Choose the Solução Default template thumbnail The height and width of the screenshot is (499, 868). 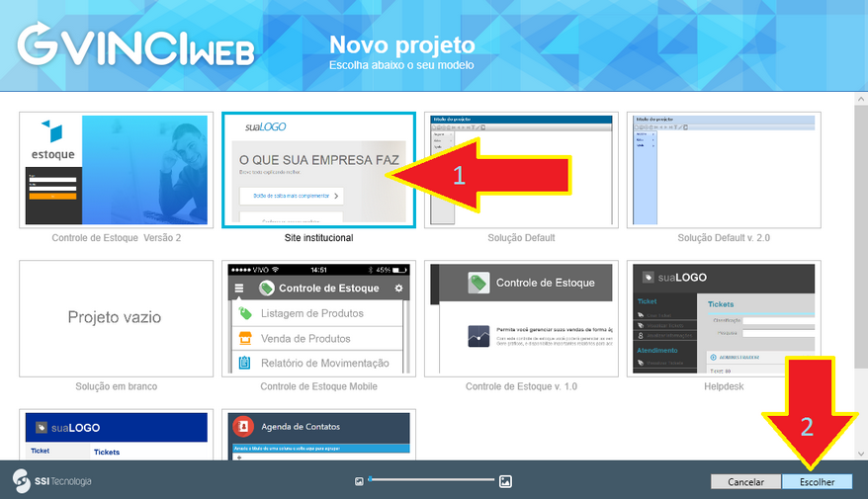[x=521, y=170]
